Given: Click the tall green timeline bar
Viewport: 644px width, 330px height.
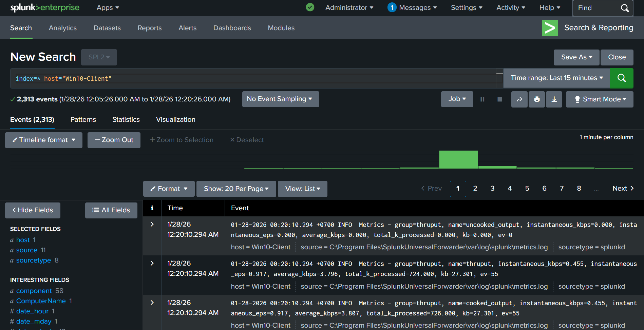Looking at the screenshot, I should (x=458, y=159).
